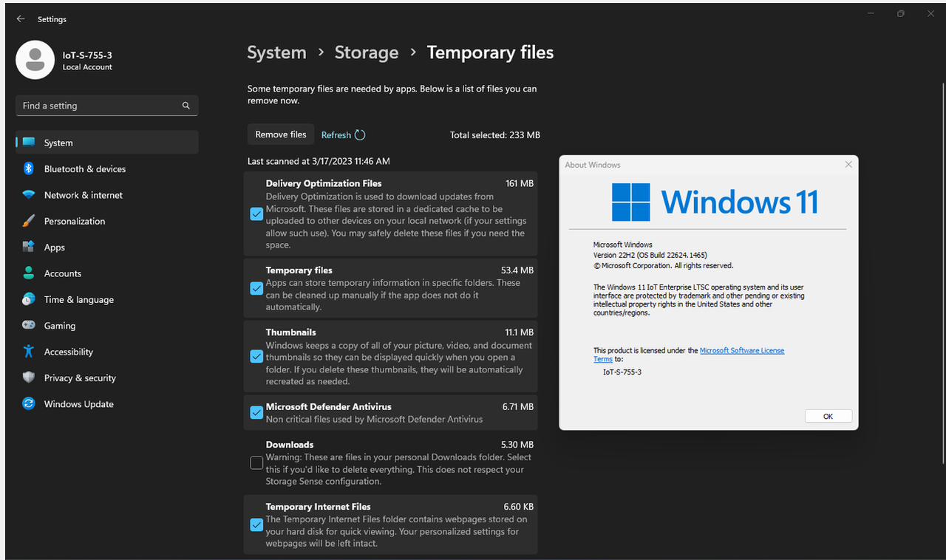Open Bluetooth & devices settings
This screenshot has width=946, height=560.
click(107, 169)
